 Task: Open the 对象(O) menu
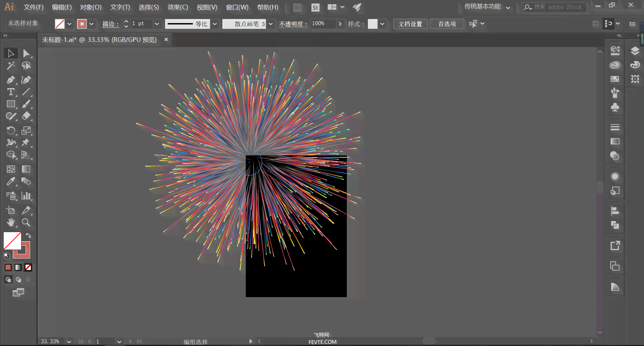tap(91, 7)
